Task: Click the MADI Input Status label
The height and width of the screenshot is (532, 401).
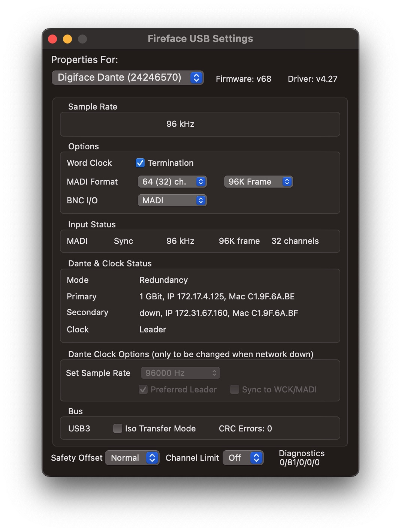Action: tap(77, 241)
